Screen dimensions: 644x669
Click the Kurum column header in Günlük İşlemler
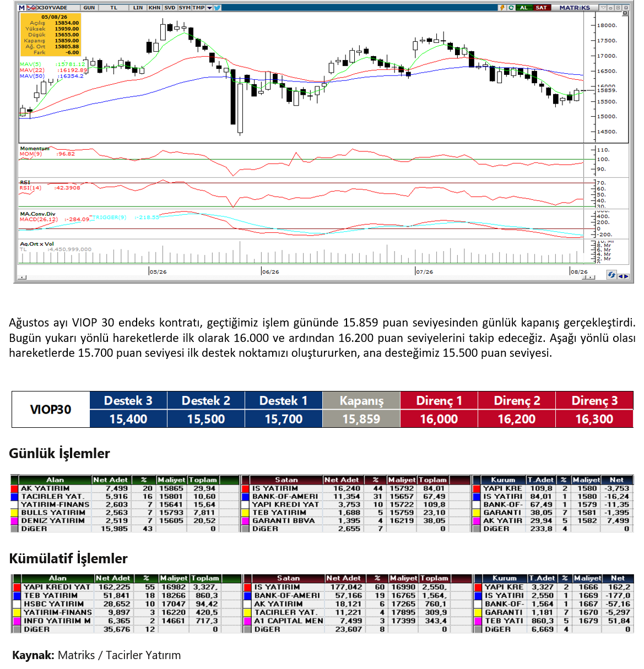point(503,480)
